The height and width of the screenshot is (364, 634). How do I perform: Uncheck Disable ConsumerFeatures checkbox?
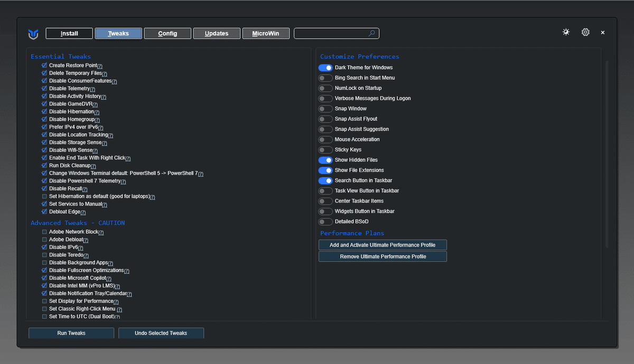point(44,81)
